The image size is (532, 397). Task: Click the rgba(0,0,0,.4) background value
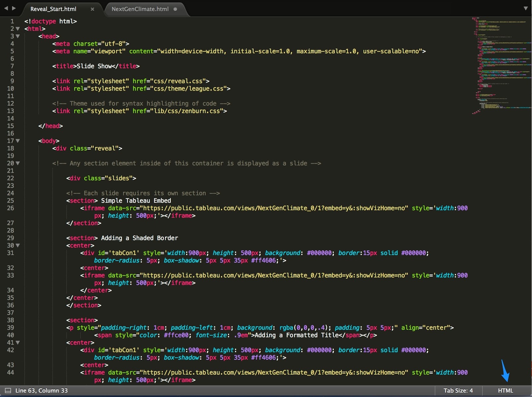tap(304, 328)
